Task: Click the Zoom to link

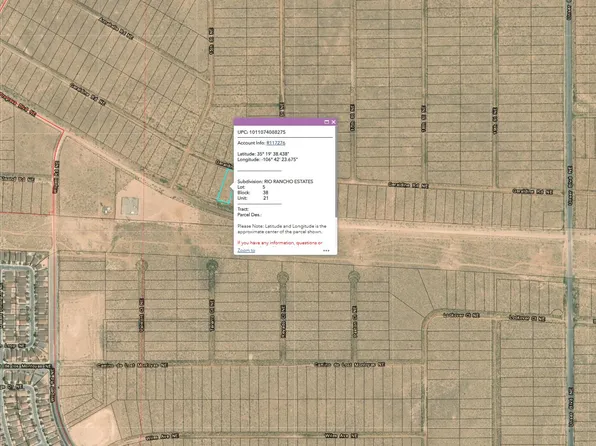Action: (246, 250)
